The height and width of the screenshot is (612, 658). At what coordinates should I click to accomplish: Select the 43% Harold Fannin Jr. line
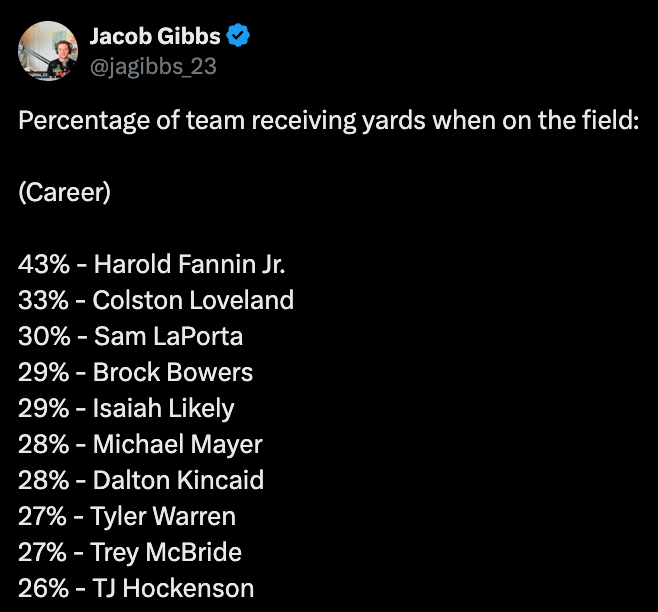pos(151,264)
